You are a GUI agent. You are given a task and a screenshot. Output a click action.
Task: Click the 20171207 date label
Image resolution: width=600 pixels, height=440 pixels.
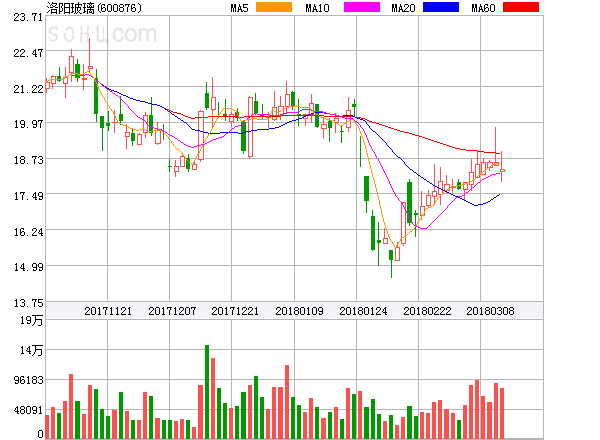(172, 311)
